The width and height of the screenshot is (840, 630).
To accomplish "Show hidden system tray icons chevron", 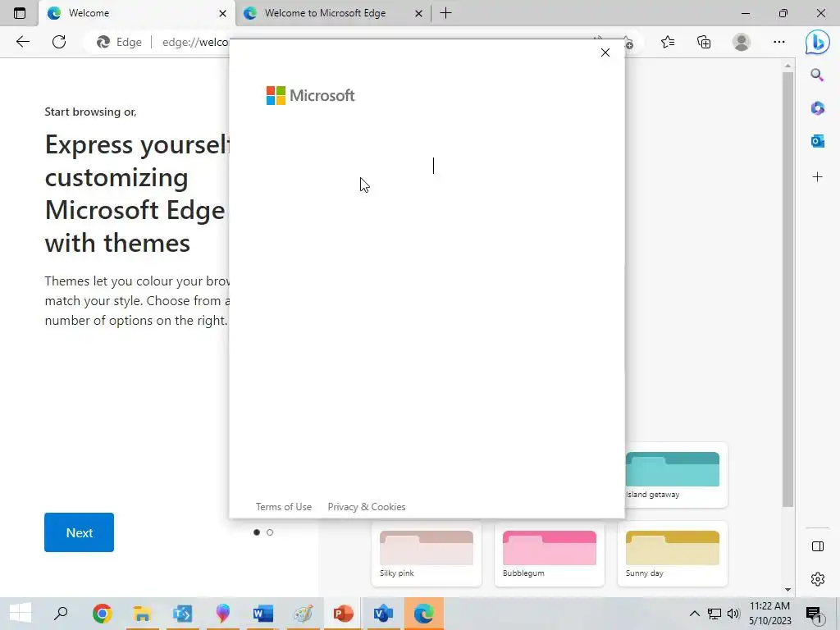I will click(694, 614).
